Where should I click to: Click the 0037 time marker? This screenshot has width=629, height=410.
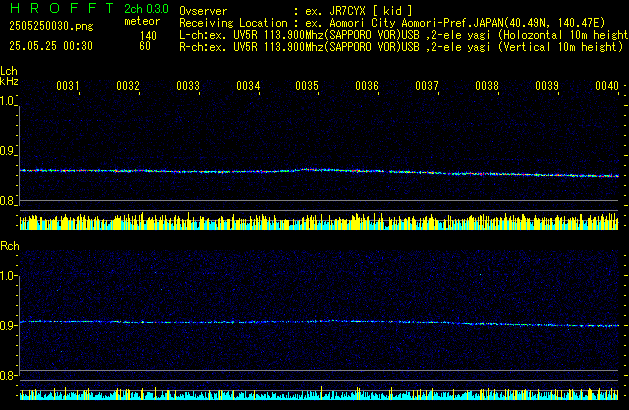427,86
